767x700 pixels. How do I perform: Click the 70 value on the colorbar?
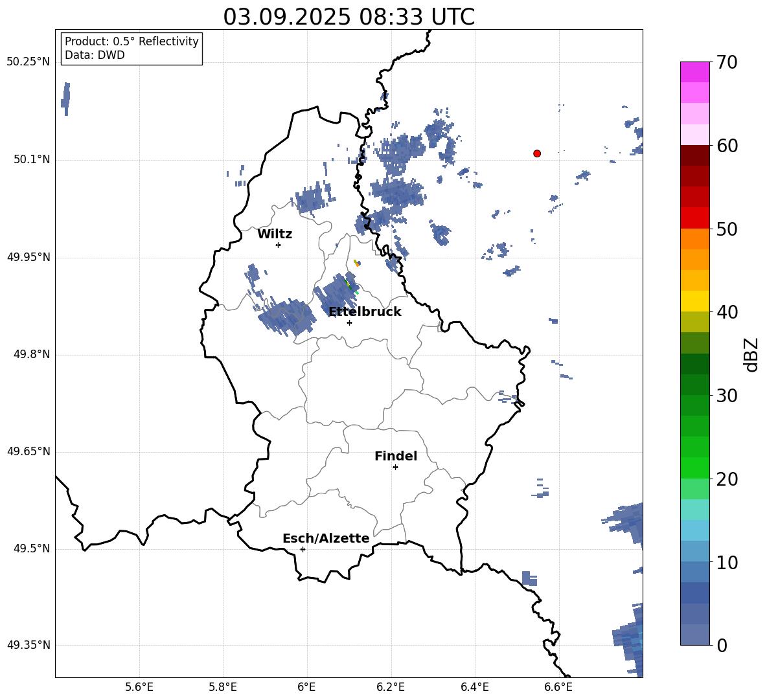727,62
